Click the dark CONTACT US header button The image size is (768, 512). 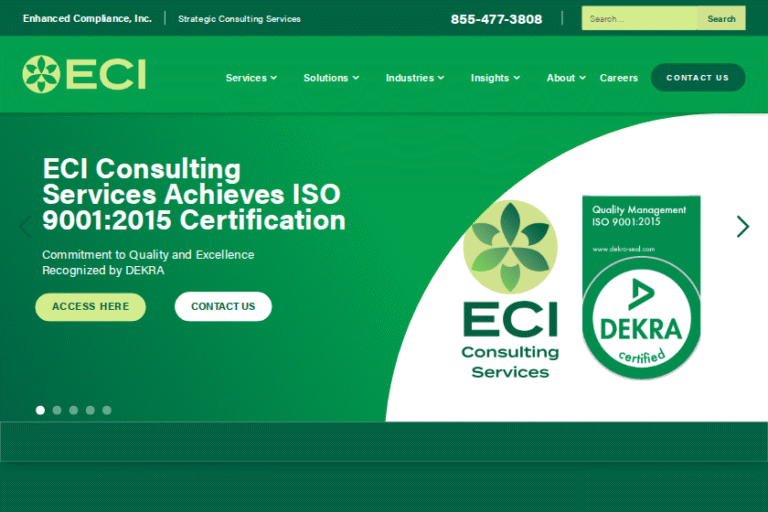(x=697, y=78)
